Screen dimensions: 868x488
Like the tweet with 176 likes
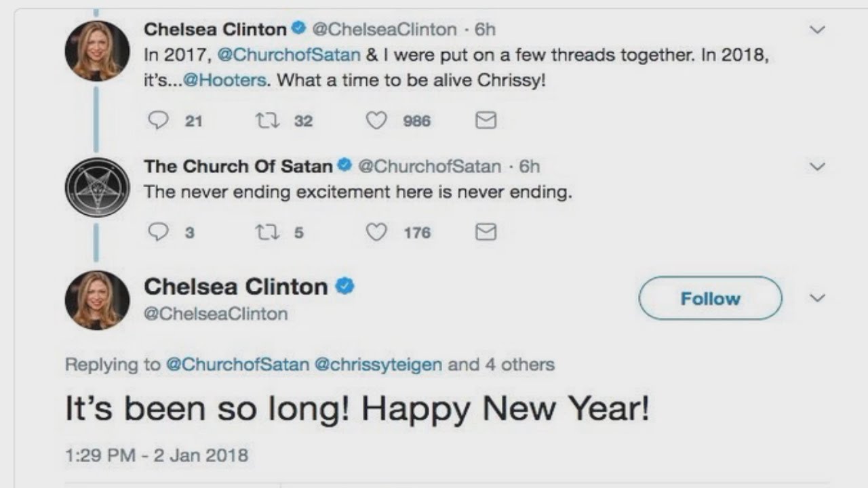click(376, 232)
